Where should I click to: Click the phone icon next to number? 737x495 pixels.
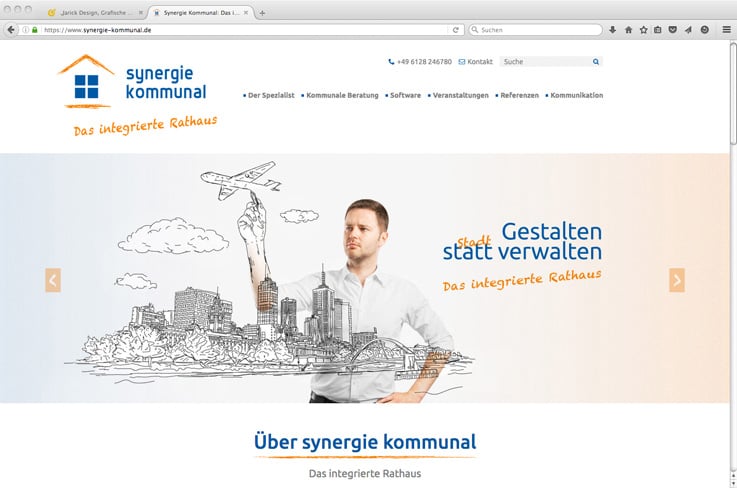391,62
